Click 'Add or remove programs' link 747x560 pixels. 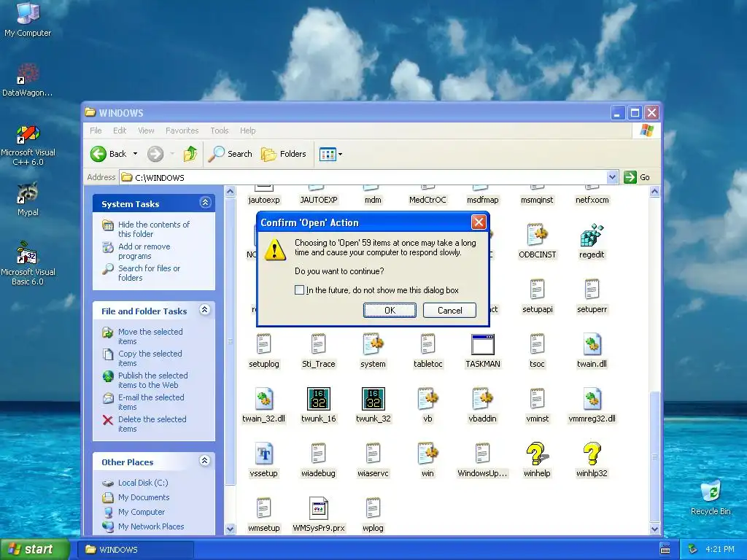coord(144,251)
